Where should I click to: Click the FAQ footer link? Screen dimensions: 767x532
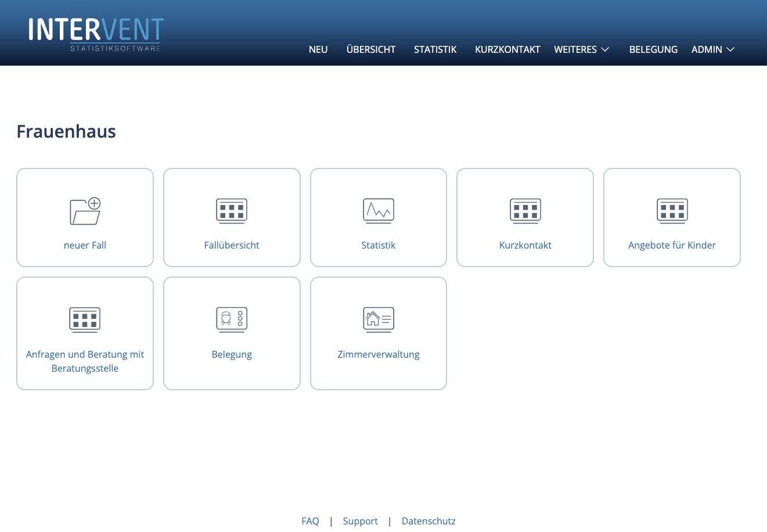coord(310,521)
